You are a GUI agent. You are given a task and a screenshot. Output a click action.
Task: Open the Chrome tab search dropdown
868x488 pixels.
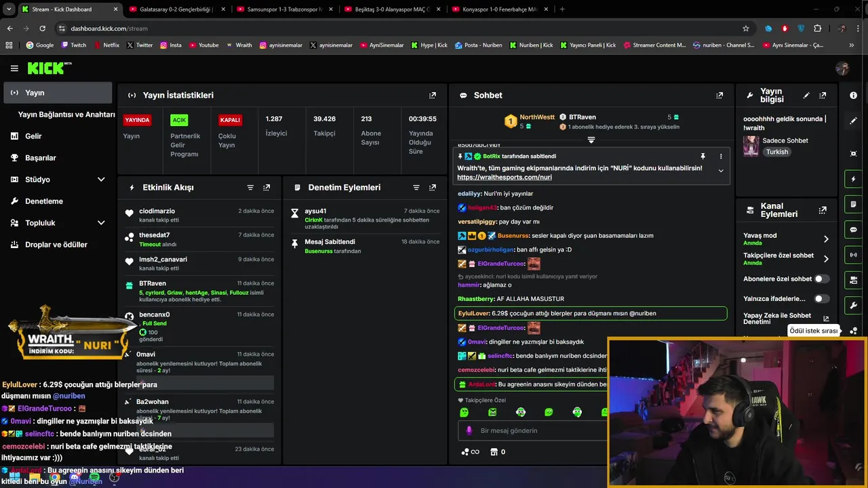tap(9, 9)
